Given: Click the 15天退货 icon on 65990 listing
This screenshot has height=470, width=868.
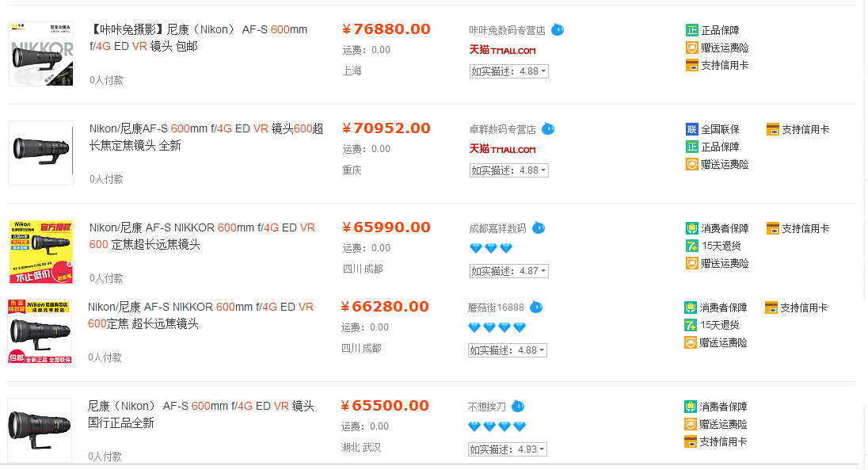Looking at the screenshot, I should [x=692, y=246].
